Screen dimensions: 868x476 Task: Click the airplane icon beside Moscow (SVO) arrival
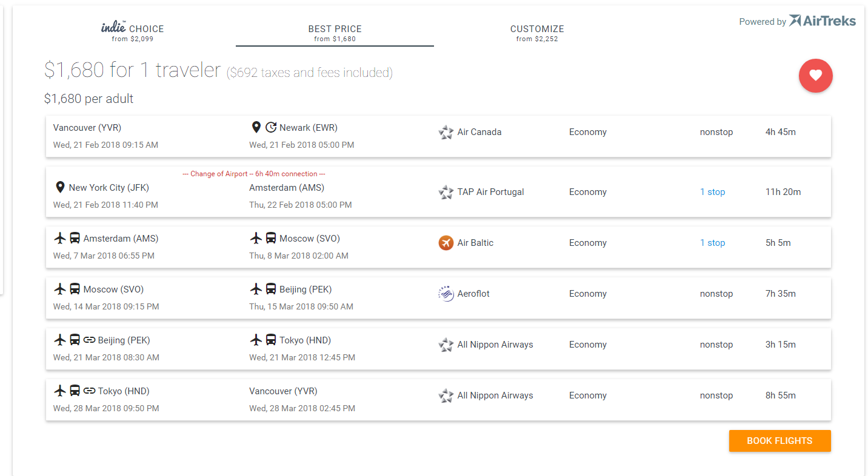(256, 238)
